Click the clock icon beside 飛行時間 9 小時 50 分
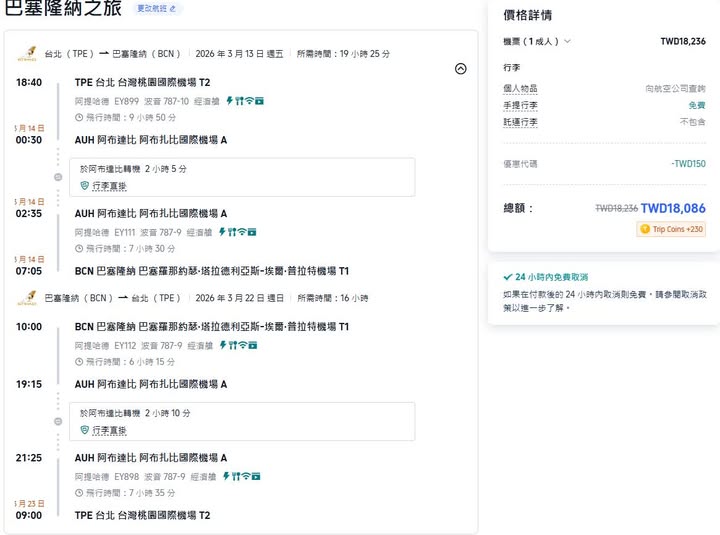Viewport: 720px width, 535px height. click(79, 117)
